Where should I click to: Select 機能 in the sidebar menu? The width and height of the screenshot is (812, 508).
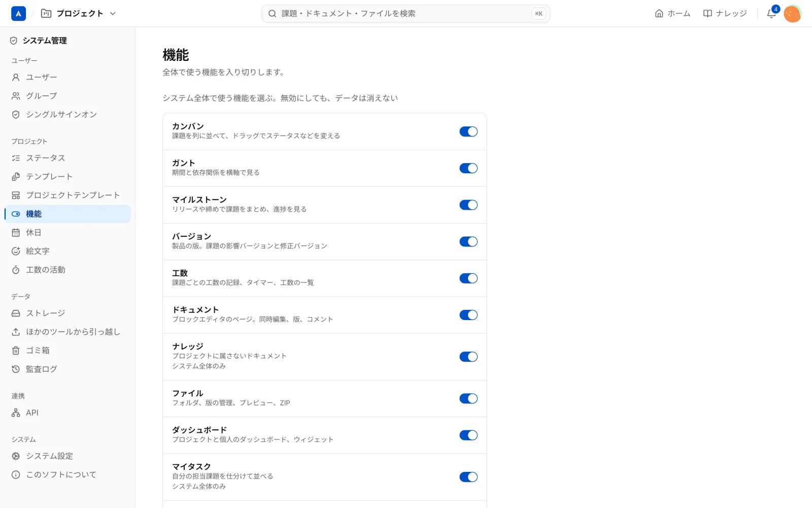(67, 214)
